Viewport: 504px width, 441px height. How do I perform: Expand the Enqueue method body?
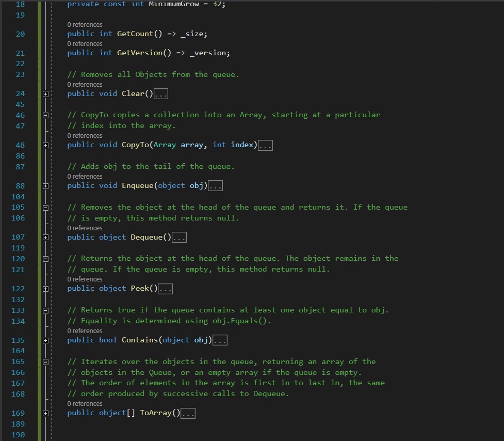(45, 185)
